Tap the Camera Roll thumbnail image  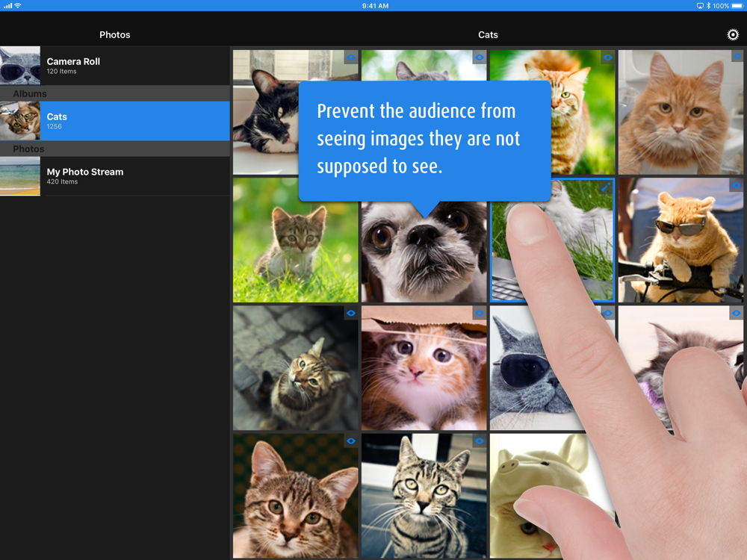(20, 66)
